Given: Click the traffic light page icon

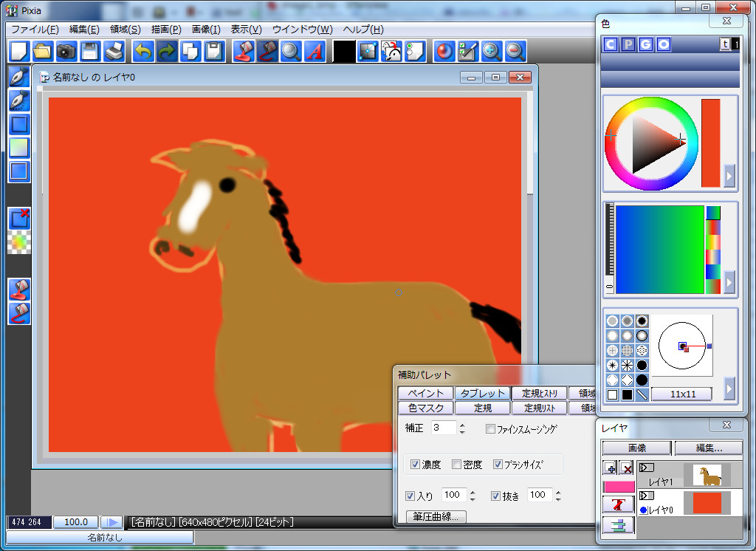Looking at the screenshot, I should tap(415, 51).
